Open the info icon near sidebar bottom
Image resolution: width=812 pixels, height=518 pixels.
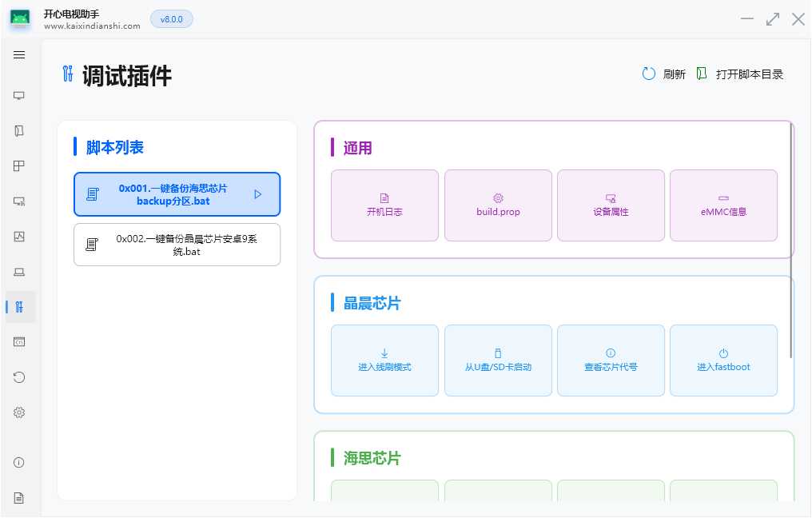[x=19, y=462]
